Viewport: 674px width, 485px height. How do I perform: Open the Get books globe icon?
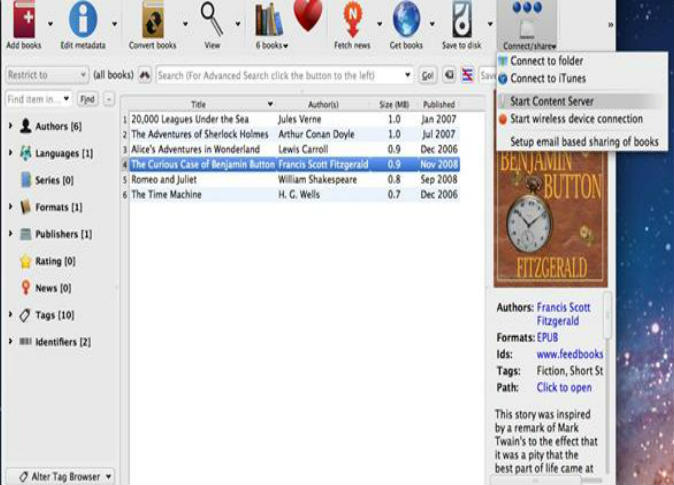click(x=406, y=20)
